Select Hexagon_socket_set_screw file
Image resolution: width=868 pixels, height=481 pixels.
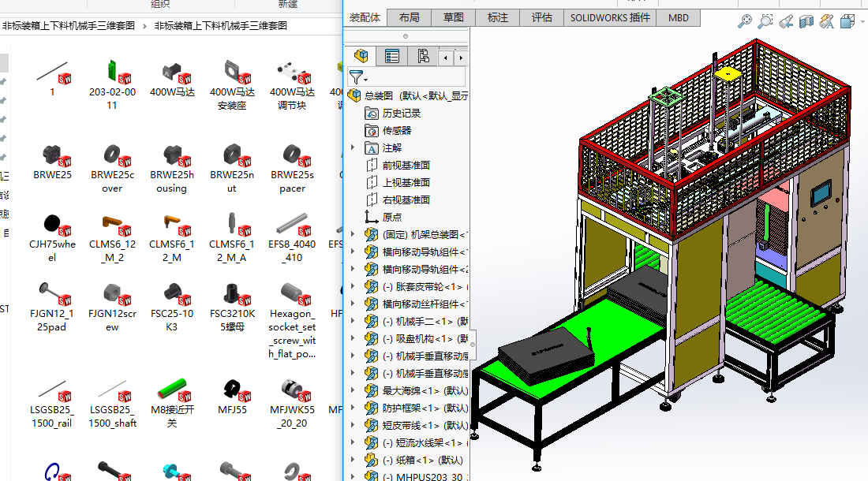pos(292,321)
